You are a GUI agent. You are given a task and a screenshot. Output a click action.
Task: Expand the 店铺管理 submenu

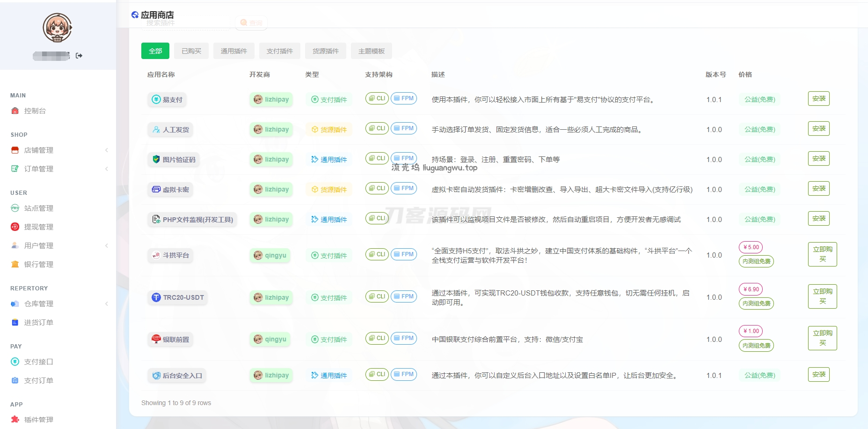(x=107, y=150)
